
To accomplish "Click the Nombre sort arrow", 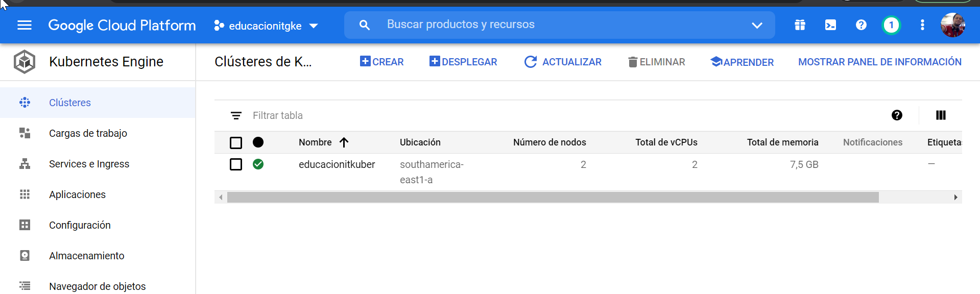I will 344,142.
